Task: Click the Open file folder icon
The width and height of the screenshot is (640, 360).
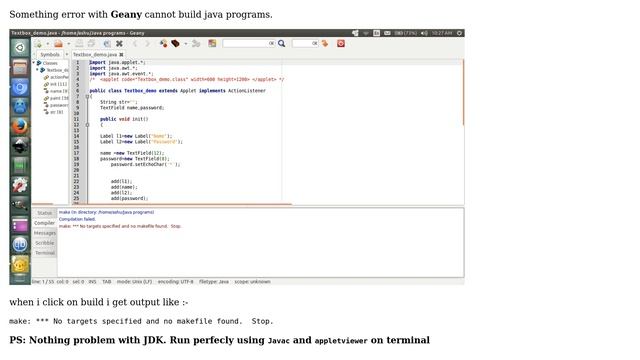Action: (58, 44)
